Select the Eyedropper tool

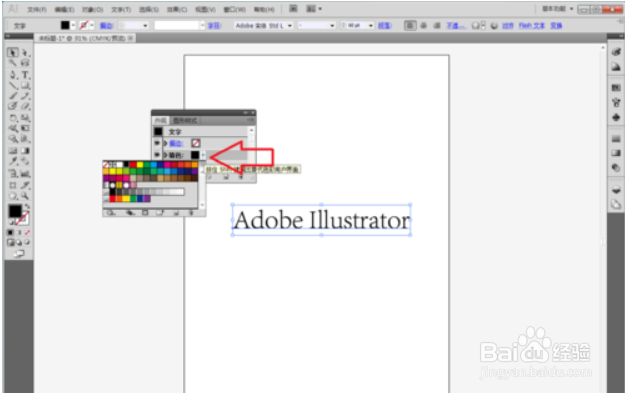(x=12, y=161)
